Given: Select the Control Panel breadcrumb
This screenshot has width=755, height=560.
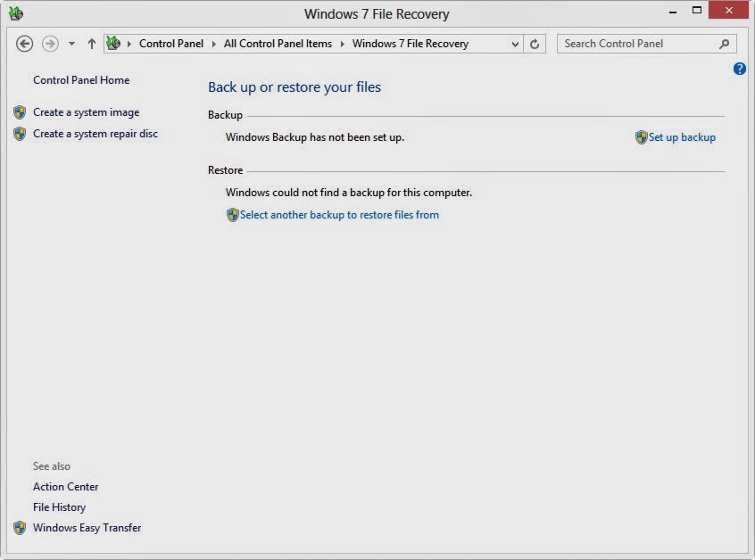Looking at the screenshot, I should pyautogui.click(x=171, y=44).
